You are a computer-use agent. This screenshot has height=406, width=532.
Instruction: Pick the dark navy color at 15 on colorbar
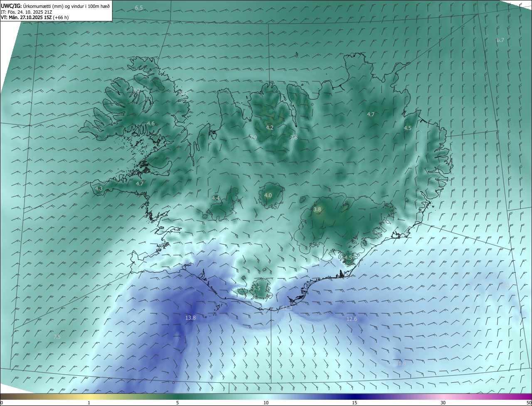(x=355, y=396)
